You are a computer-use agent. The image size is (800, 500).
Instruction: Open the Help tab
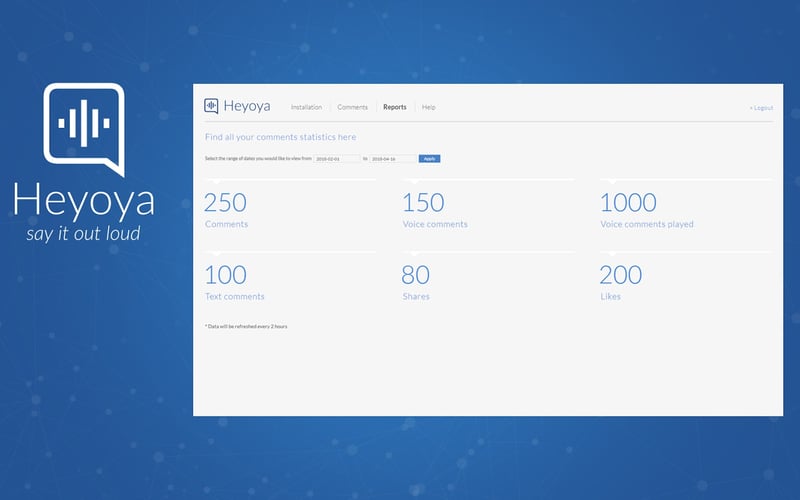pyautogui.click(x=429, y=107)
